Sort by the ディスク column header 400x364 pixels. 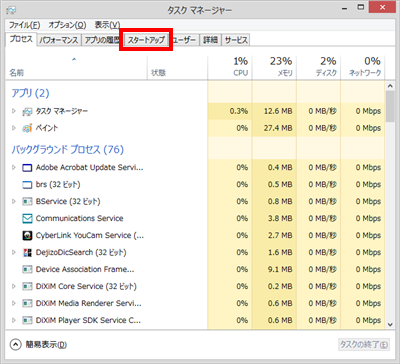318,68
